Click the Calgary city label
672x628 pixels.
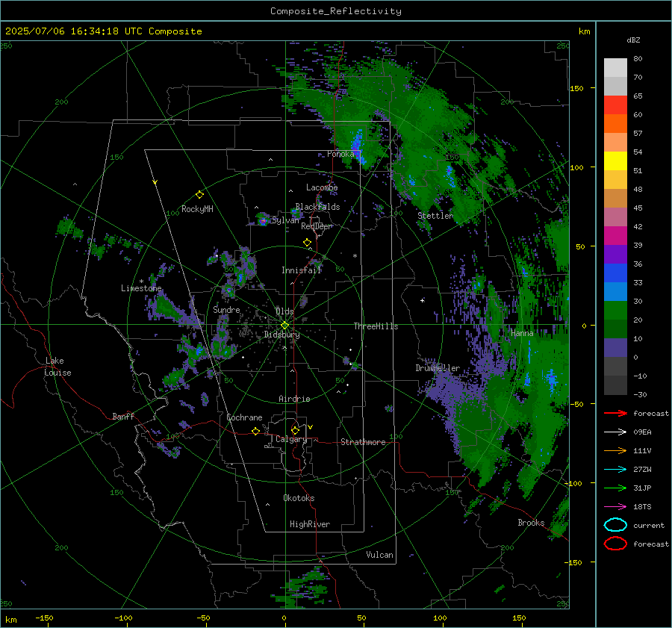[291, 439]
